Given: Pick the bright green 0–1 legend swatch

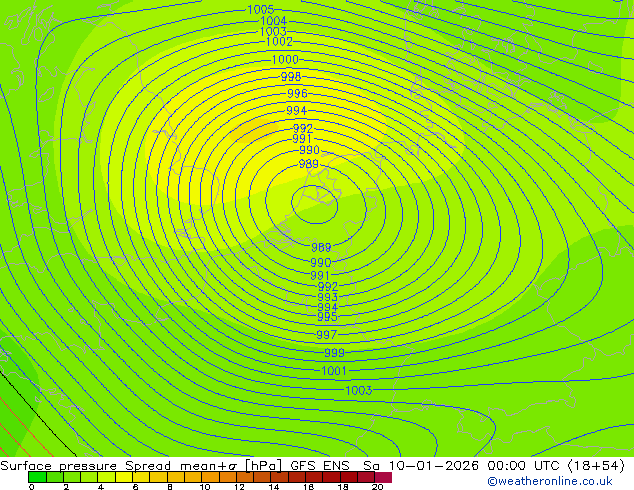Looking at the screenshot, I should [x=37, y=477].
